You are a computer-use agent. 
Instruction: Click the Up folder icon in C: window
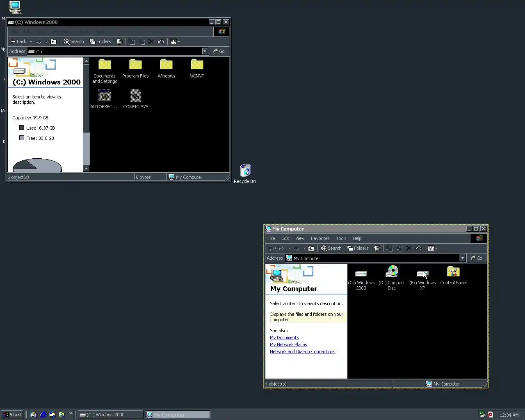[53, 41]
